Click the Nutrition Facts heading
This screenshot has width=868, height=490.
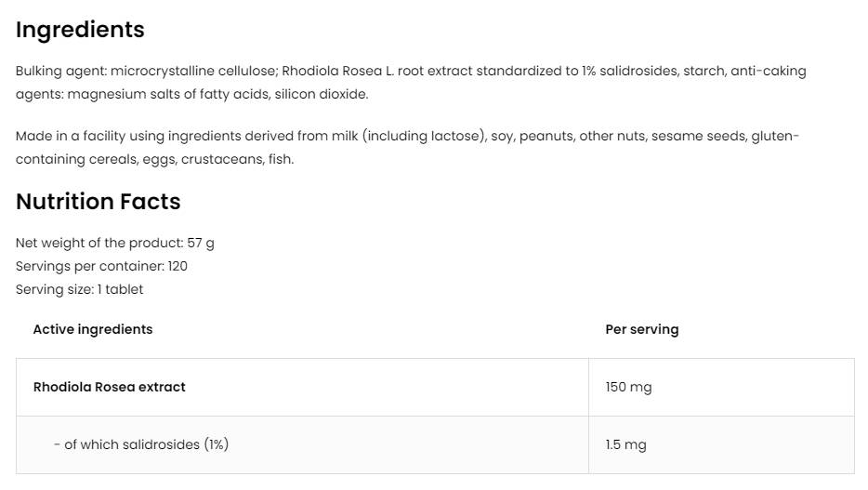pos(98,202)
